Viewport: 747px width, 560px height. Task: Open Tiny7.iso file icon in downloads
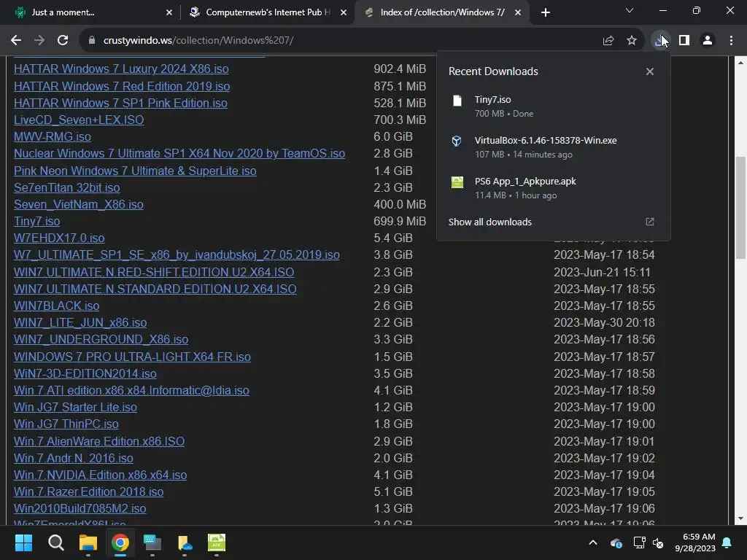point(457,101)
